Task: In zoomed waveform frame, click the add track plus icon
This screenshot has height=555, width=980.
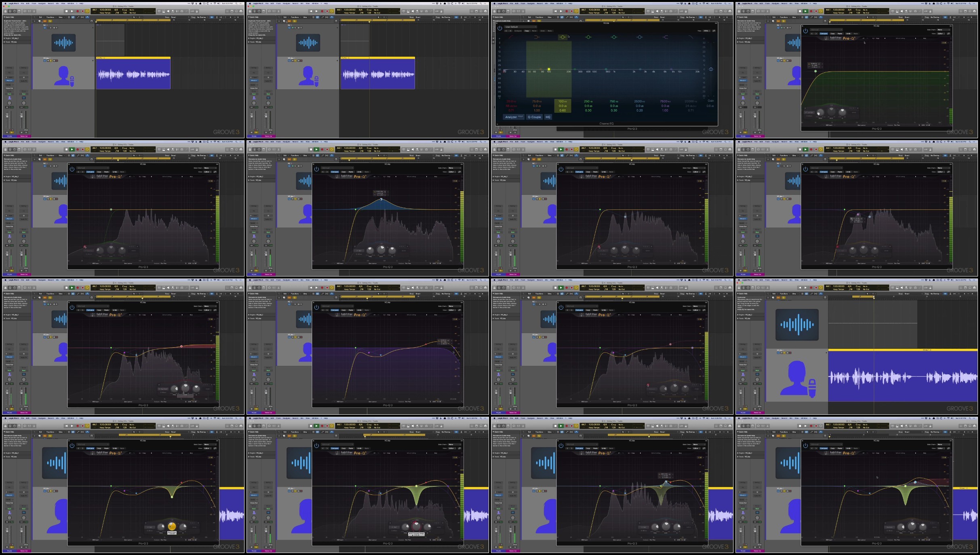Action: pyautogui.click(x=768, y=298)
